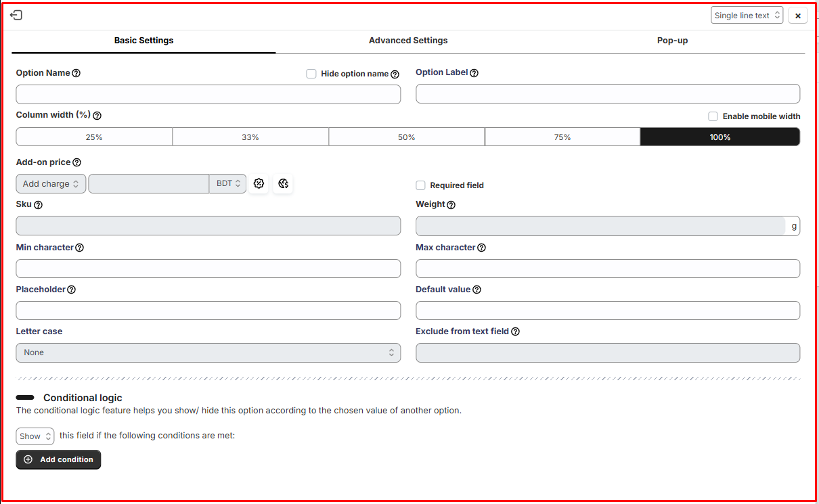Show help for Default value
The image size is (819, 504).
477,290
